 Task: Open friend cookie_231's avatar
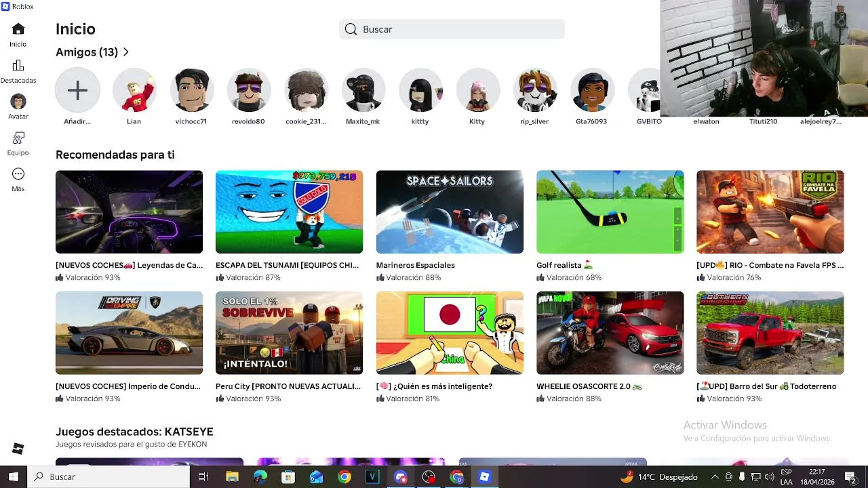(x=306, y=90)
